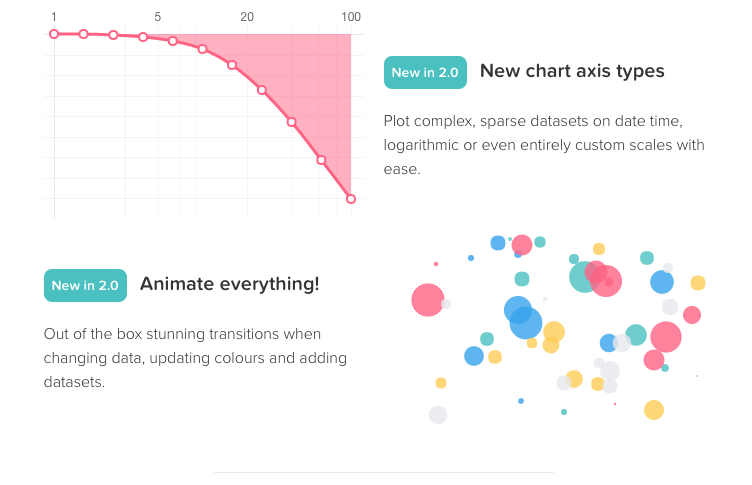Click the gray bubble at the bottom left of the bubble chart

[x=438, y=415]
